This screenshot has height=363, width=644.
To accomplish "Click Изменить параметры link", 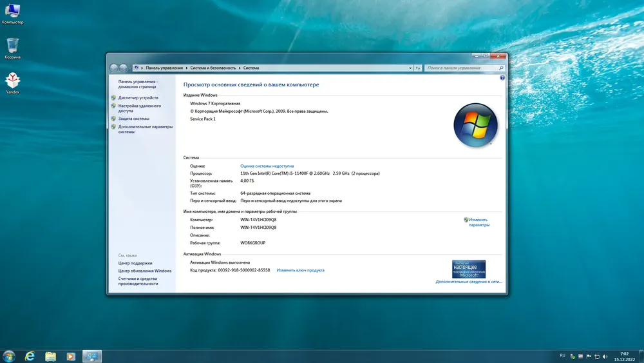I will click(x=479, y=222).
